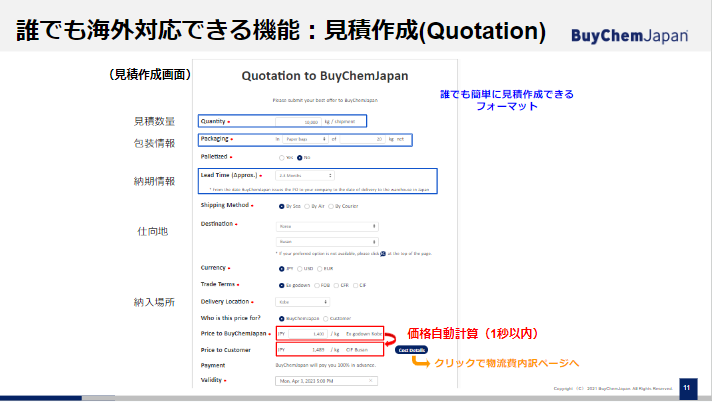This screenshot has width=712, height=402.
Task: Click the Quantity input field
Action: (298, 122)
